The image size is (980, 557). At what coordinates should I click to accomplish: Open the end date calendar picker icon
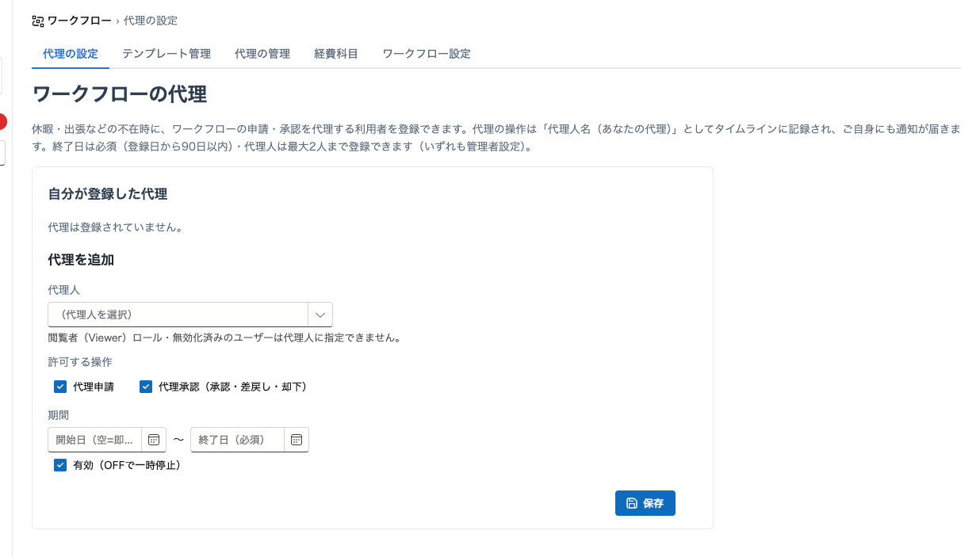297,440
